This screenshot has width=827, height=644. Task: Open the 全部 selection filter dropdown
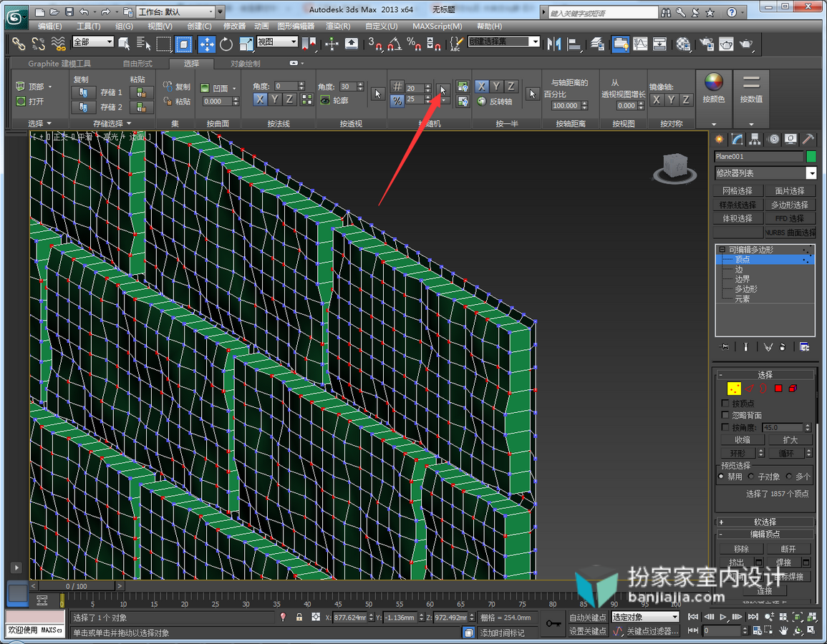click(93, 42)
